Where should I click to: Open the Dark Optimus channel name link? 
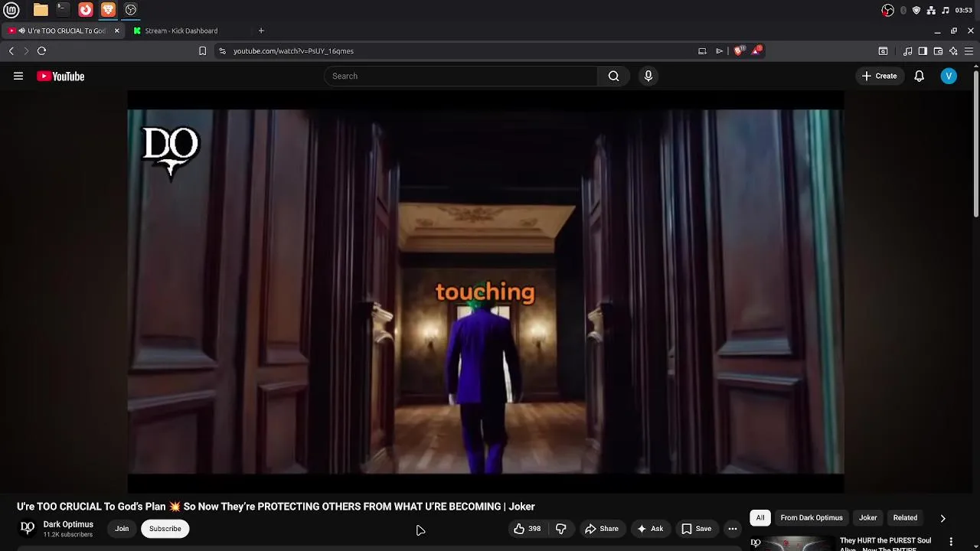click(x=68, y=524)
